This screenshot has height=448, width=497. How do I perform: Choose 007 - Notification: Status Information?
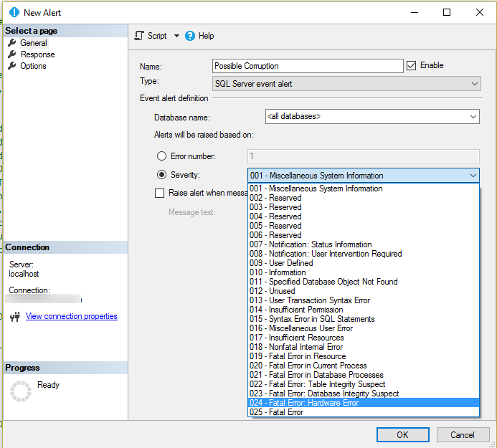point(363,244)
